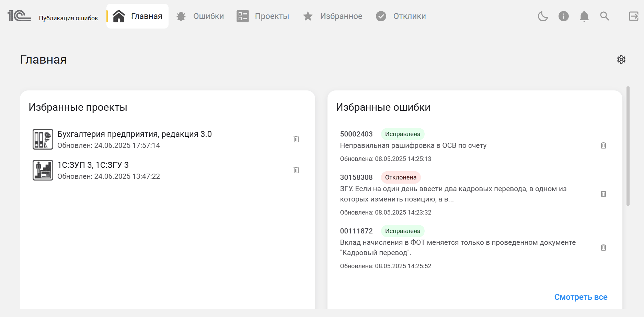Toggle dark mode moon icon
This screenshot has width=644, height=317.
[543, 16]
